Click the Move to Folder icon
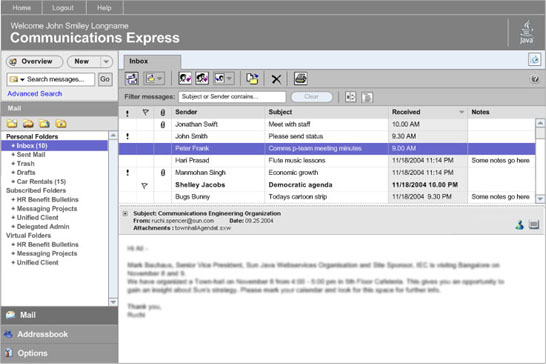 point(252,79)
